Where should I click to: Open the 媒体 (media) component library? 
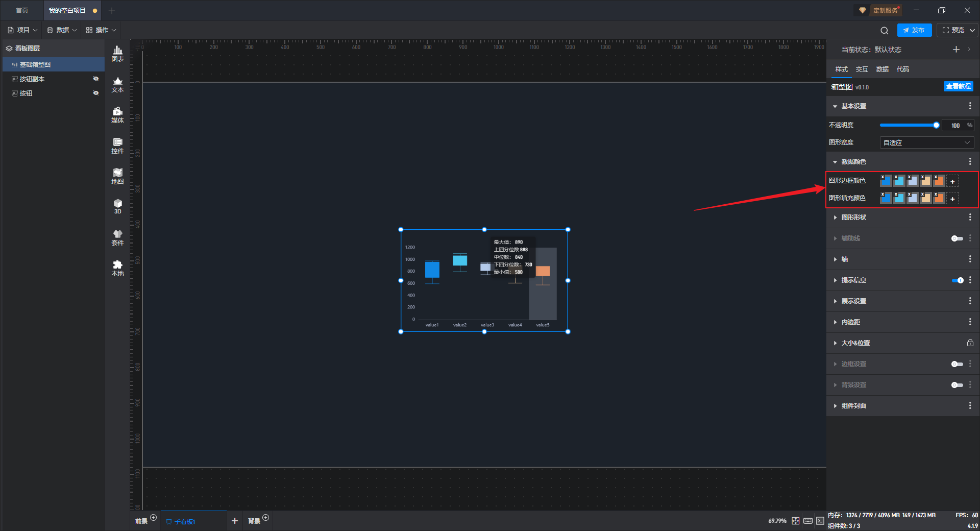pyautogui.click(x=117, y=115)
